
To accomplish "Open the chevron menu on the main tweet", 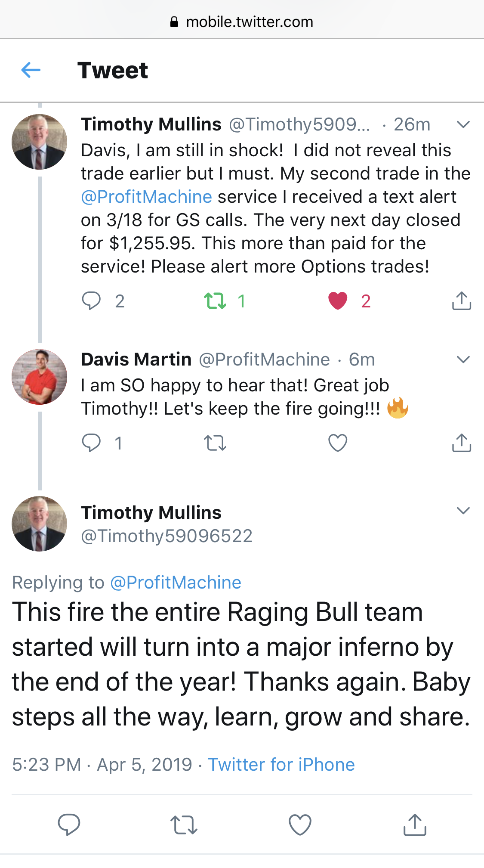I will tap(463, 511).
